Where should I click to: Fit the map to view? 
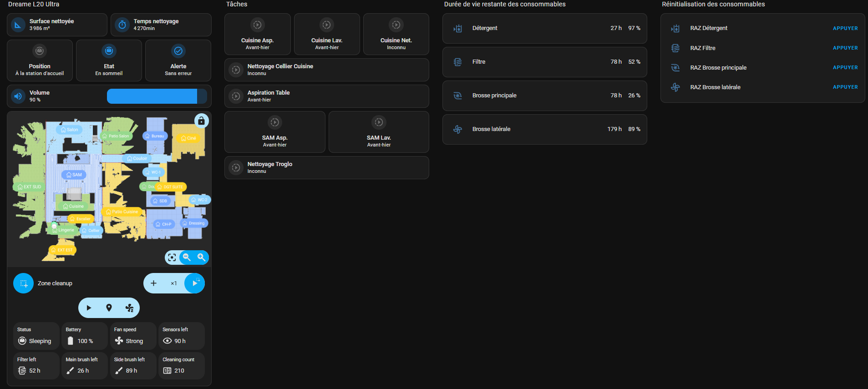point(172,258)
